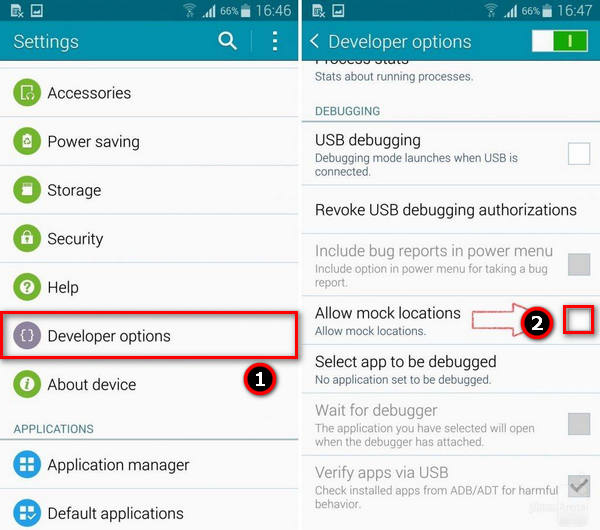Tap the About device info icon
Viewport: 600px width, 530px height.
(x=27, y=384)
